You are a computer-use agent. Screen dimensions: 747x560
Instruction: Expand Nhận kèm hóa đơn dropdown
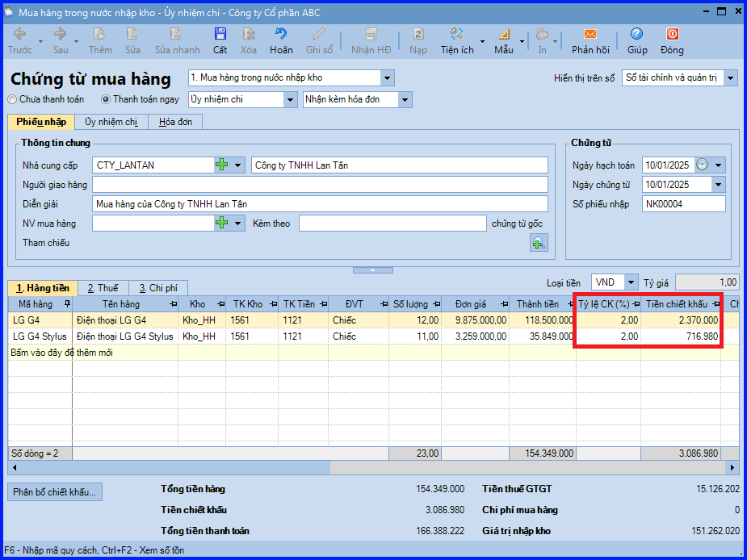(x=405, y=100)
